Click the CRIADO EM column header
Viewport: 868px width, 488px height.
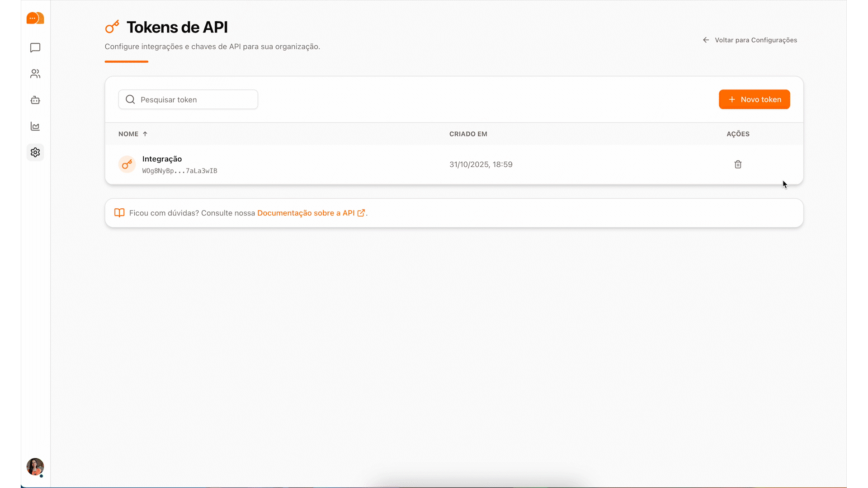[x=468, y=134]
